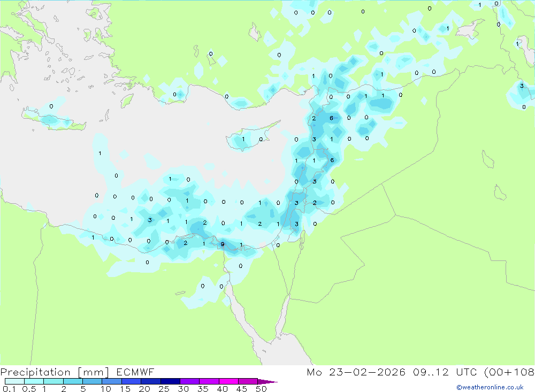
Task: Pick the 1–2 mm legend color block
Action: point(53,381)
